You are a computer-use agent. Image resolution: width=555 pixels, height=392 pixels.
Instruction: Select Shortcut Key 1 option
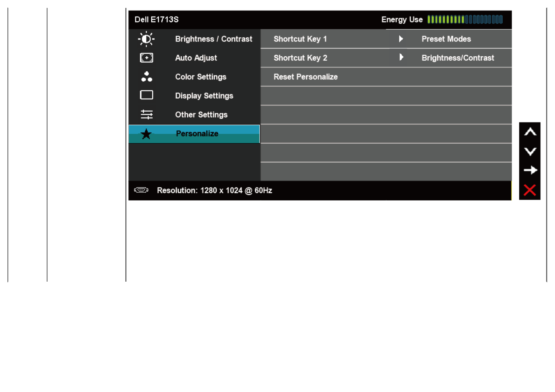[x=300, y=39]
